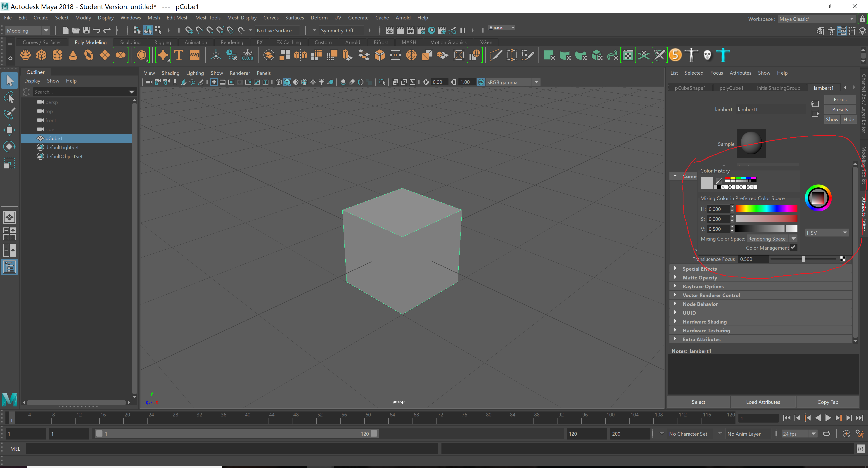The height and width of the screenshot is (468, 868).
Task: Toggle wireframe display mode in the viewport
Action: tap(279, 82)
